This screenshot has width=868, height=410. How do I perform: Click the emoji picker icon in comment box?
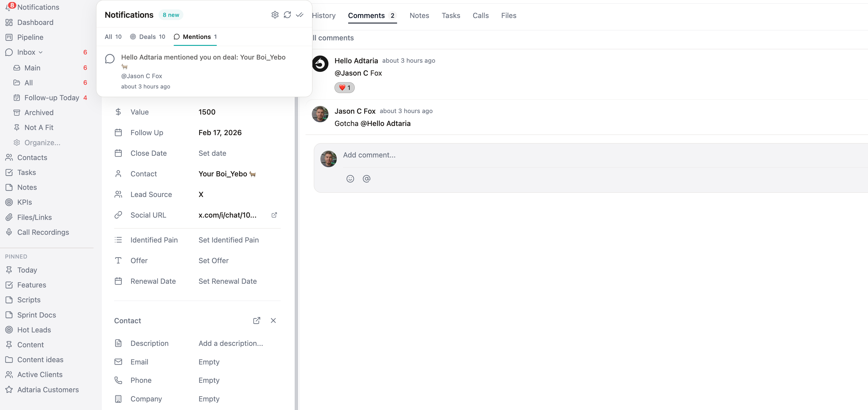[350, 179]
